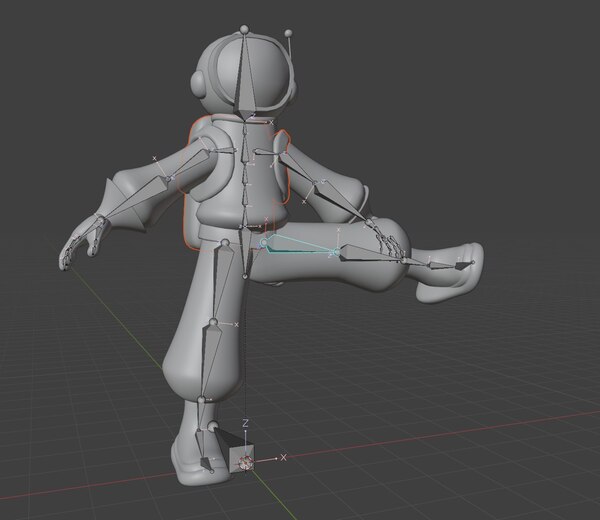Click the outstretched hand's finger bones

[x=80, y=242]
